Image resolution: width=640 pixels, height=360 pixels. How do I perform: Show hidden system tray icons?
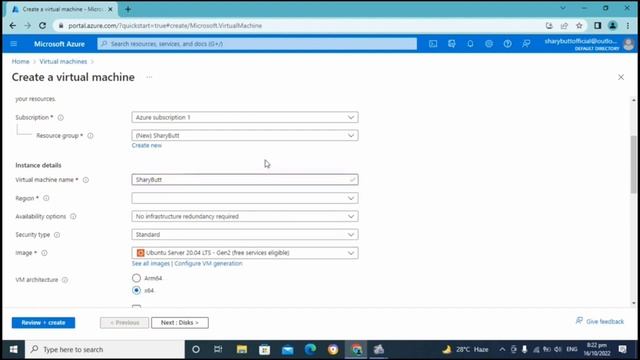(x=502, y=349)
